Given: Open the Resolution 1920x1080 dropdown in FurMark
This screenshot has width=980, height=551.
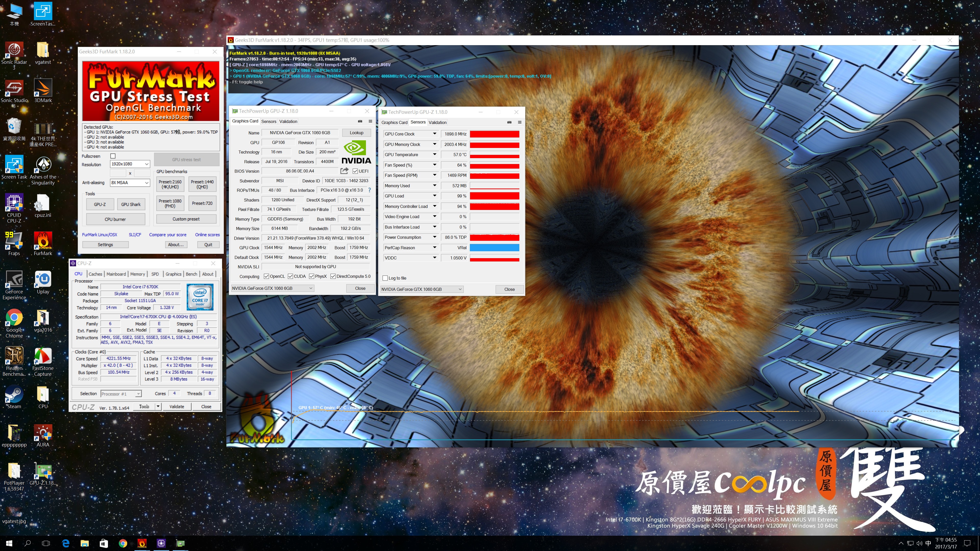Looking at the screenshot, I should pos(130,164).
